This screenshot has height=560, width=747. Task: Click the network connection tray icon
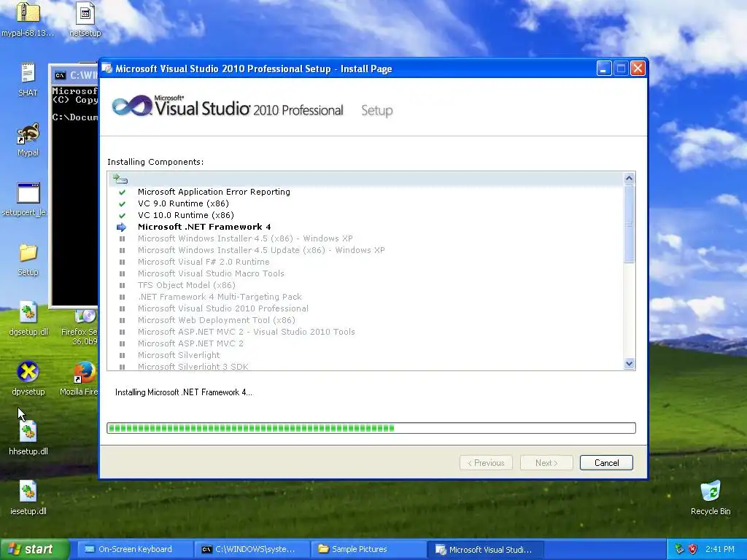coord(679,549)
